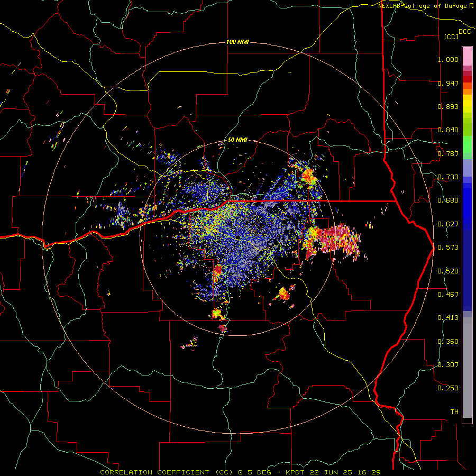
Task: Click the DCC product label
Action: [464, 32]
